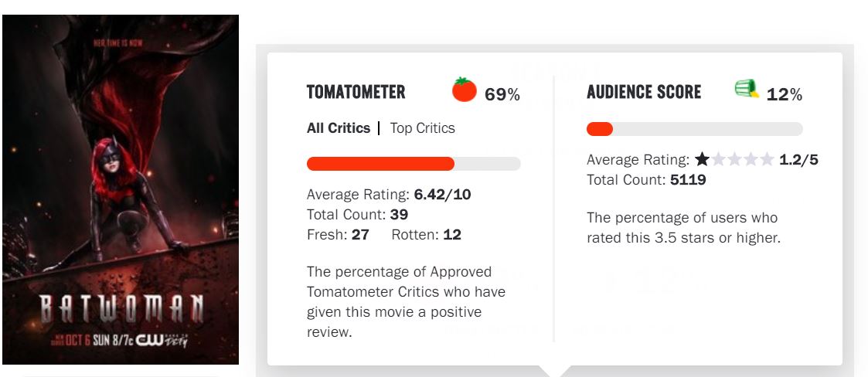Click the red Tomatometer progress bar
Viewport: 868px width, 377px height.
pyautogui.click(x=380, y=164)
